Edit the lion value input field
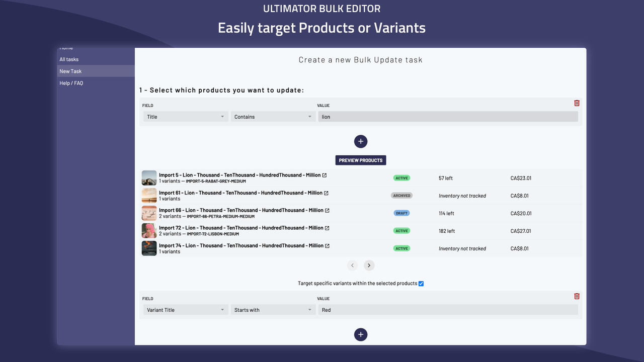 click(x=448, y=116)
